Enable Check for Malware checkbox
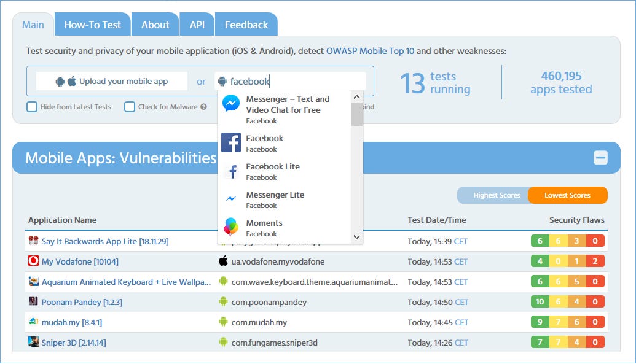This screenshot has height=364, width=636. tap(130, 107)
